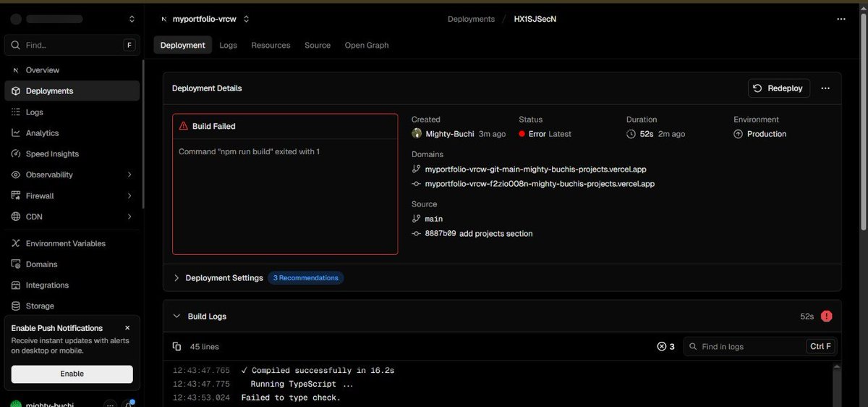Click the Mighty-Buchi creator avatar
This screenshot has width=868, height=407.
pyautogui.click(x=417, y=133)
